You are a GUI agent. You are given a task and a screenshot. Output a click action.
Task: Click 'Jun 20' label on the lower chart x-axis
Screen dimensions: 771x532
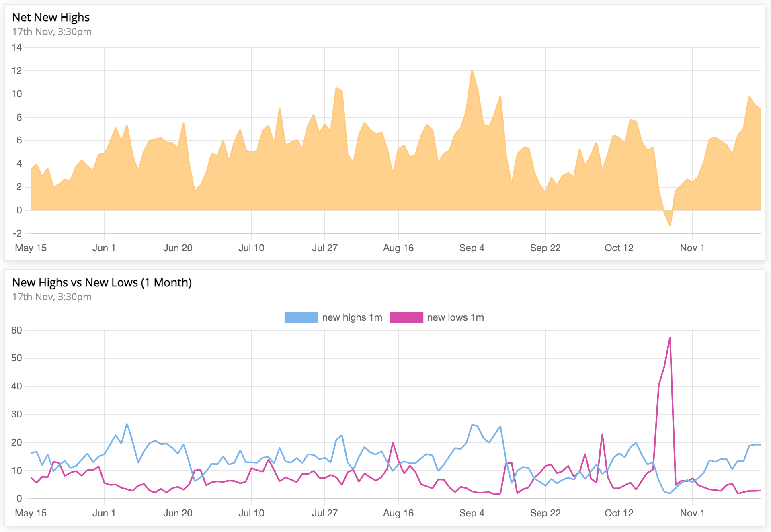(x=178, y=513)
